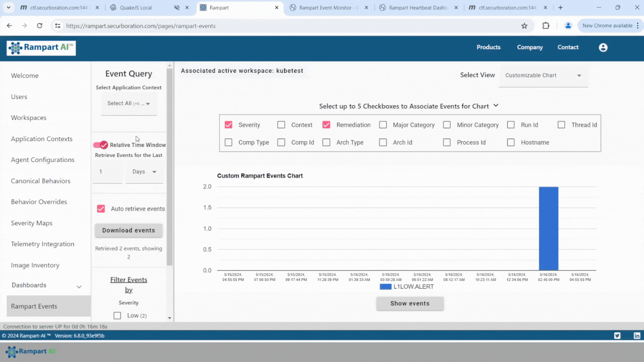The height and width of the screenshot is (362, 644).
Task: Check the Arch Type checkbox
Action: tap(326, 142)
